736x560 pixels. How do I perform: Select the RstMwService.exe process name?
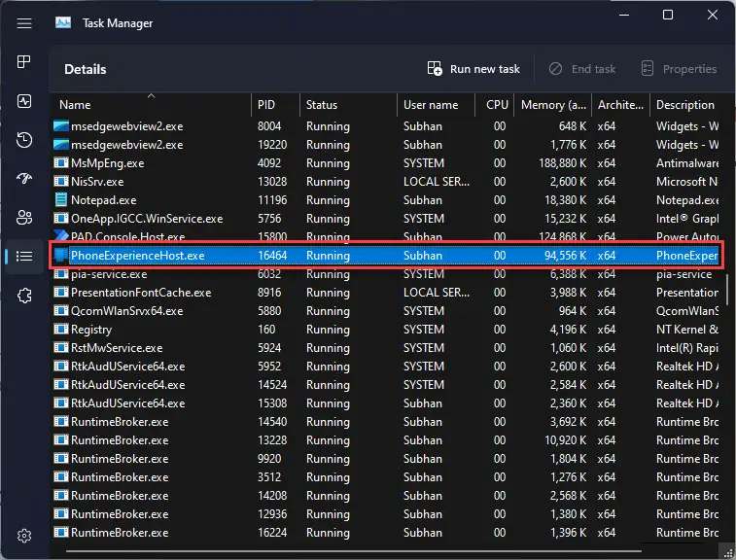[x=117, y=348]
